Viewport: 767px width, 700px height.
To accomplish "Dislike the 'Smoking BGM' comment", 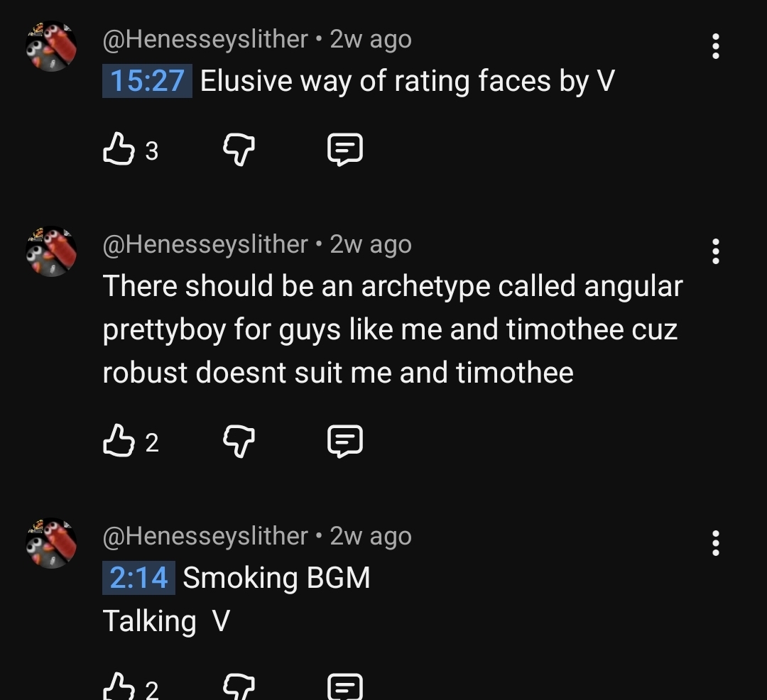I will [x=239, y=687].
